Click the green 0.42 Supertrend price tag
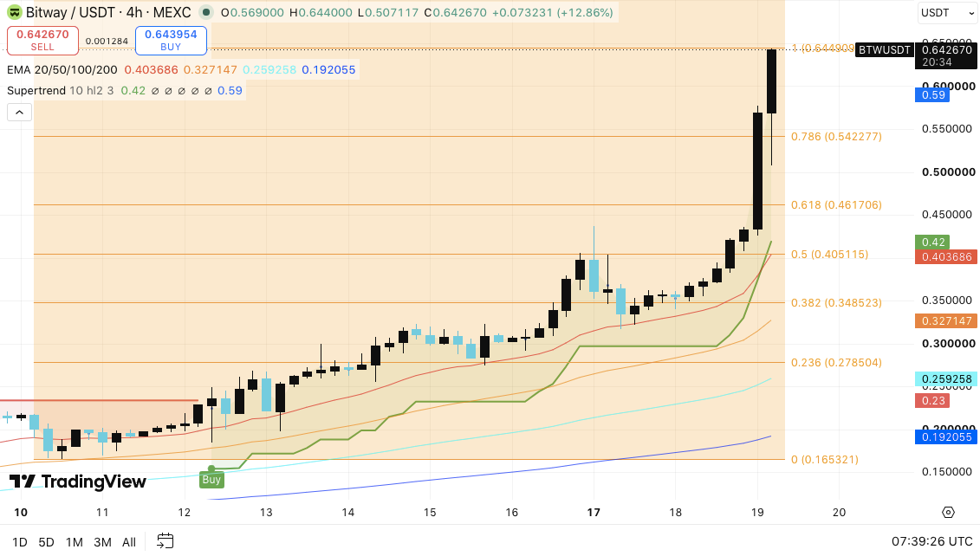 tap(932, 242)
